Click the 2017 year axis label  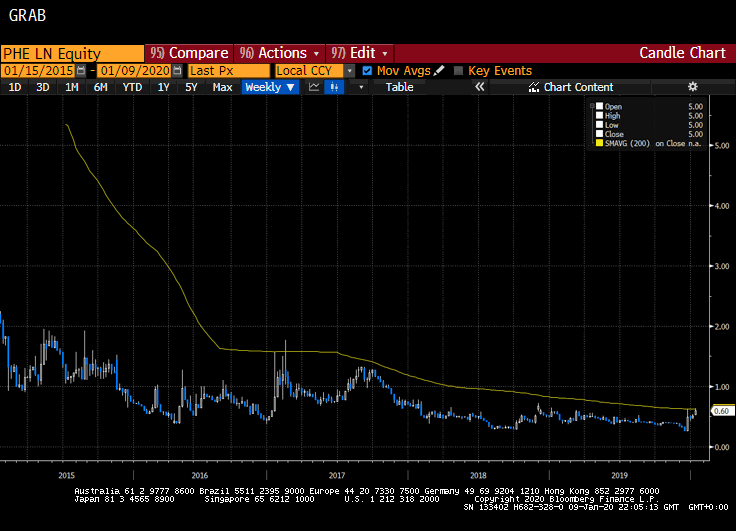337,475
